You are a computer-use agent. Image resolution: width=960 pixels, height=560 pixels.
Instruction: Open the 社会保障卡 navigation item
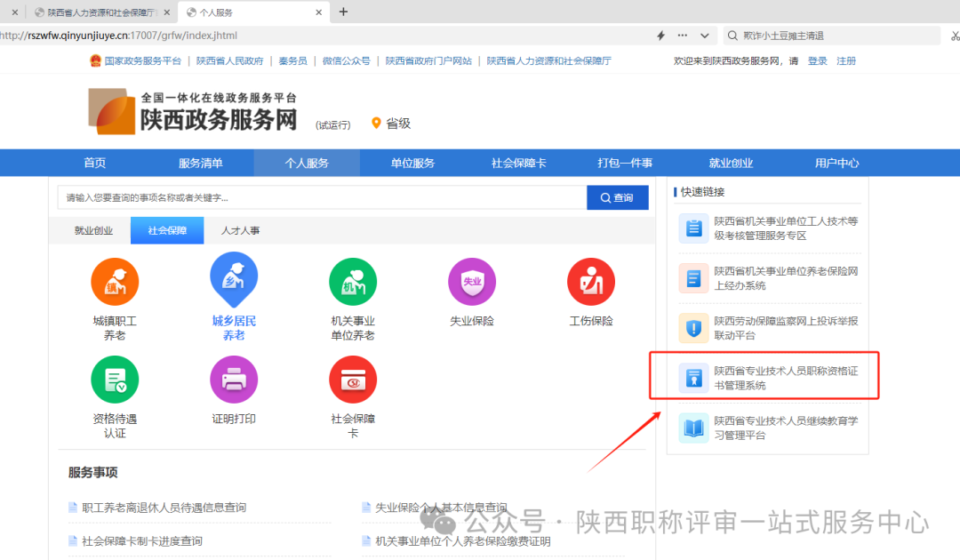tap(518, 163)
